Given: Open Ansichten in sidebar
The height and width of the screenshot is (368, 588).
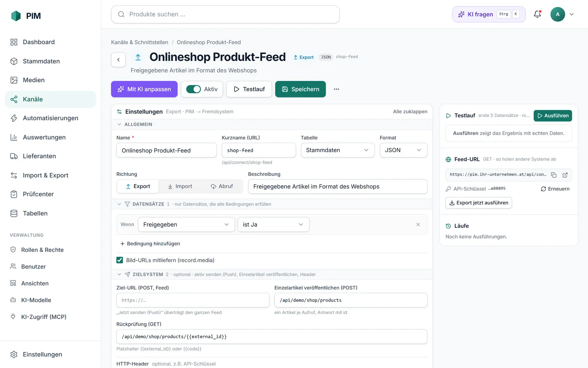Looking at the screenshot, I should (x=50, y=283).
